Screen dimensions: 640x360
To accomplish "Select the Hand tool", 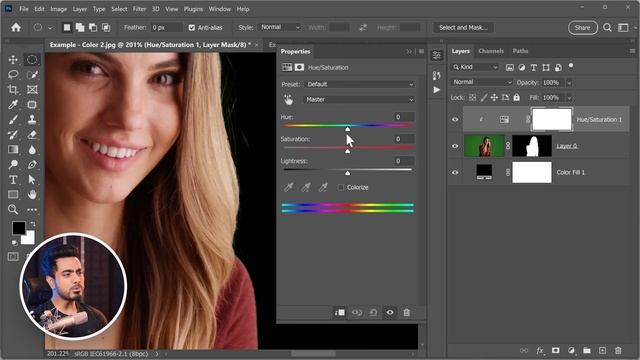I will pyautogui.click(x=32, y=195).
